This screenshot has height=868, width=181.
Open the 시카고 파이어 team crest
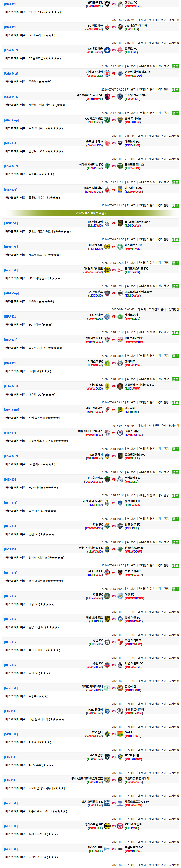coord(107,74)
